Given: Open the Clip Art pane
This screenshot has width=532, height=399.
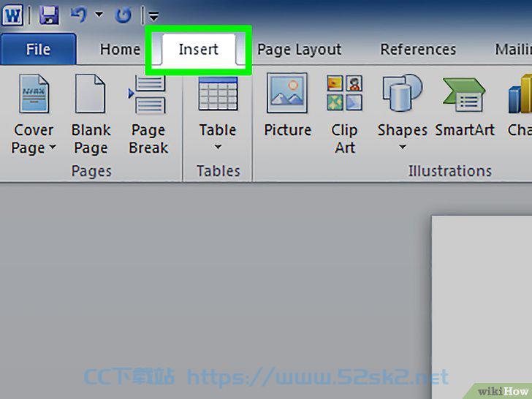Looking at the screenshot, I should click(344, 114).
